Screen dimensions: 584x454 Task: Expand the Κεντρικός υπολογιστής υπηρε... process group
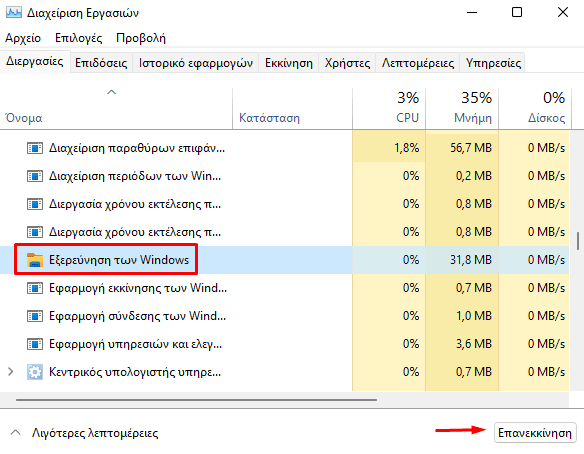(x=11, y=372)
